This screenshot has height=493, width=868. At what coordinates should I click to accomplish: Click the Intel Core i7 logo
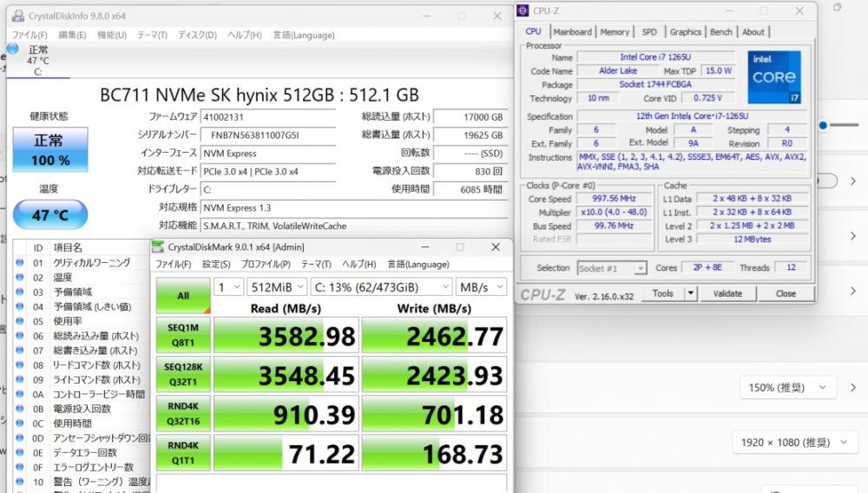(x=774, y=77)
